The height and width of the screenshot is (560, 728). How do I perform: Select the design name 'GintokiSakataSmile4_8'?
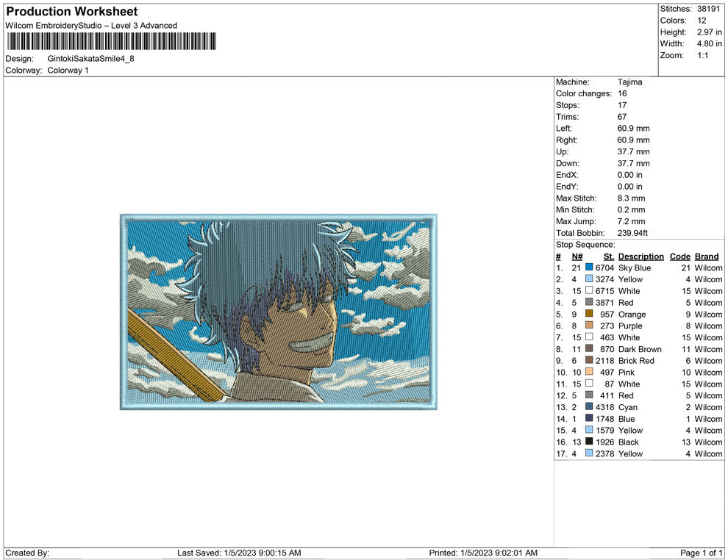(x=91, y=59)
